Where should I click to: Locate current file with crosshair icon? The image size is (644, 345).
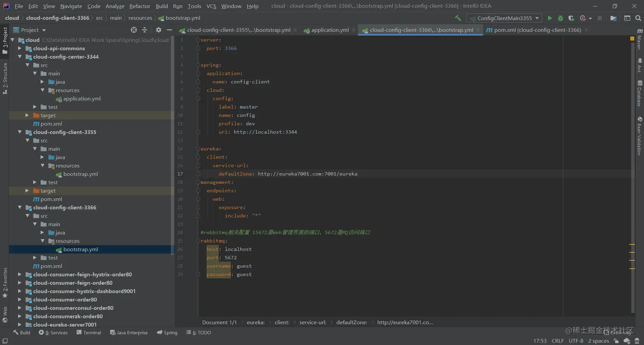[134, 30]
